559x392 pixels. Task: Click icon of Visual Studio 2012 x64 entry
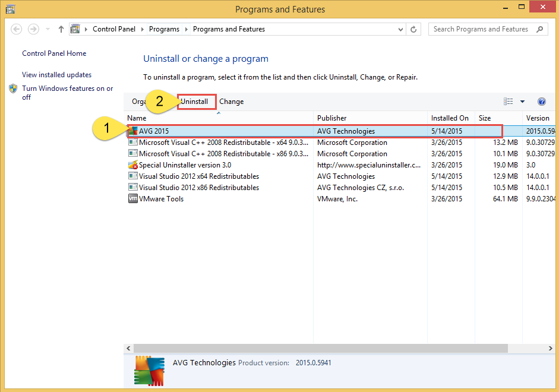(133, 176)
